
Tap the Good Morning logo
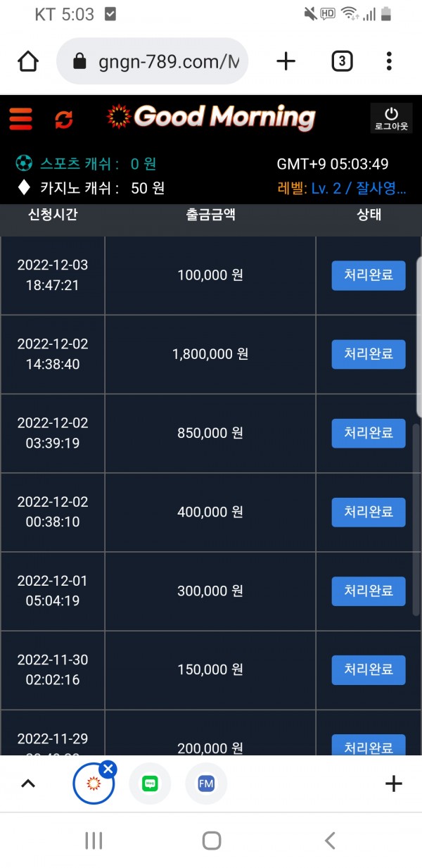pyautogui.click(x=211, y=118)
